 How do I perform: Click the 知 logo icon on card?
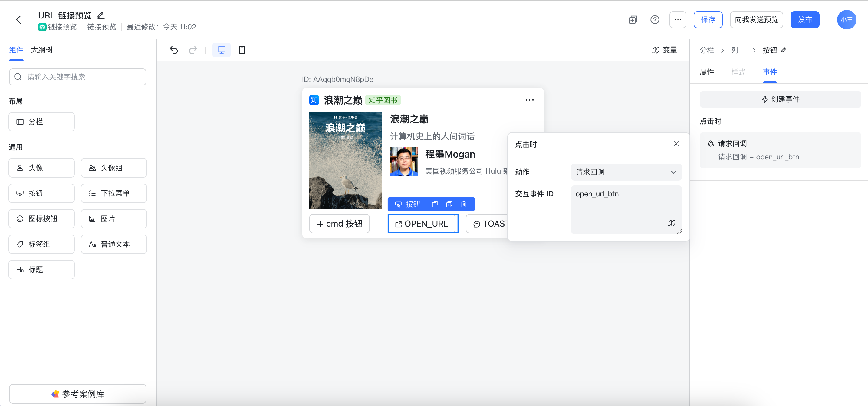(x=314, y=100)
